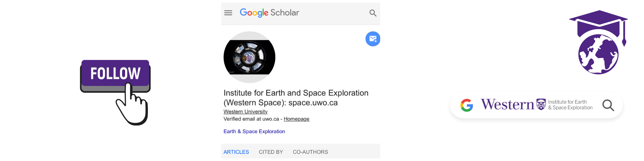Viewport: 644px width, 161px height.
Task: Click the Western wordmark in search bar
Action: coord(507,105)
